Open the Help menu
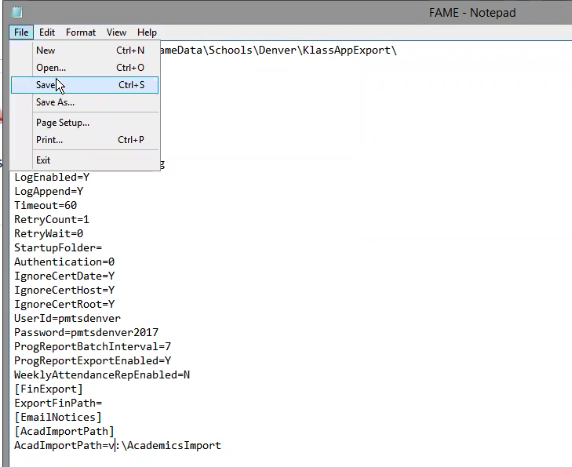Image resolution: width=572 pixels, height=467 pixels. click(x=147, y=32)
